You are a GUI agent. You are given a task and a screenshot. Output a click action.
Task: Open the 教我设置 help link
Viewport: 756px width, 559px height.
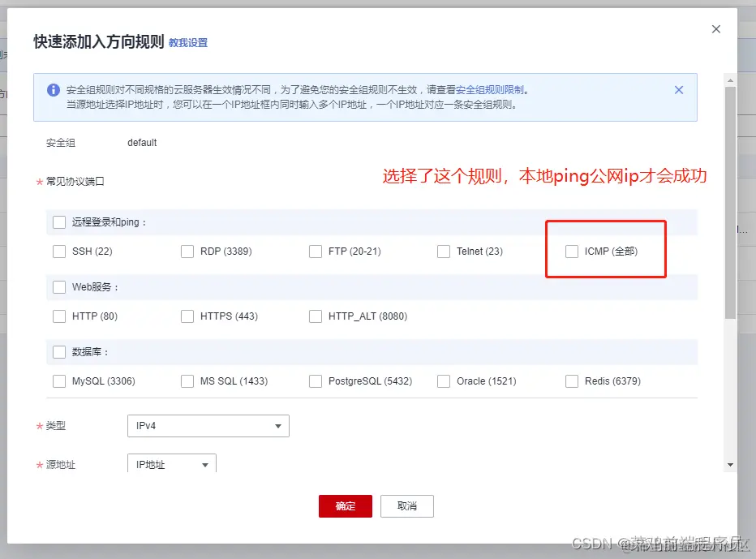188,43
